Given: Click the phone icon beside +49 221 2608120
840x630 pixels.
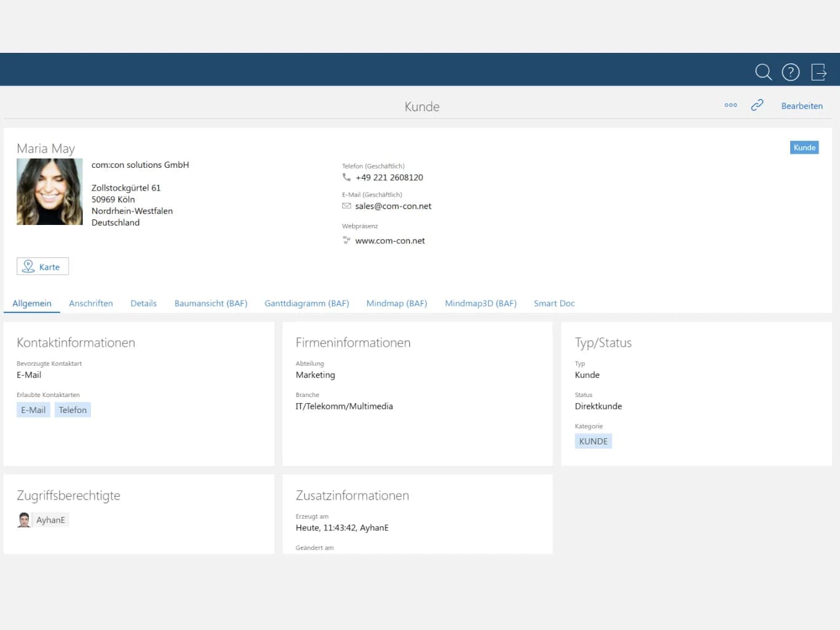Looking at the screenshot, I should pyautogui.click(x=347, y=178).
